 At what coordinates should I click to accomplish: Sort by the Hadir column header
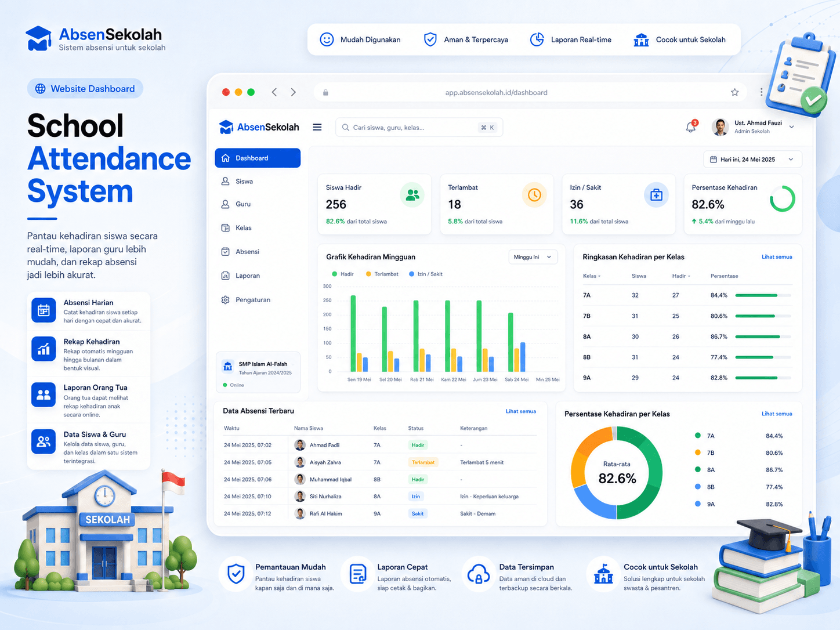681,276
